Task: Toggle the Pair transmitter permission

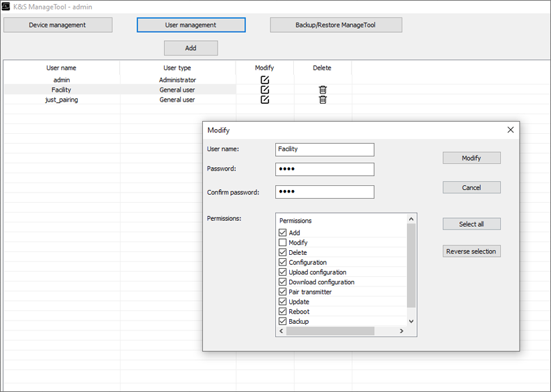Action: click(283, 292)
